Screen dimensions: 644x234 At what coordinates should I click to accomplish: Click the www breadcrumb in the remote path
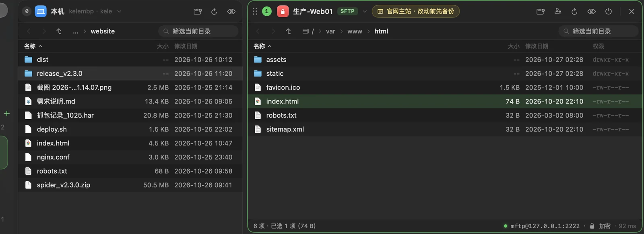coord(355,31)
